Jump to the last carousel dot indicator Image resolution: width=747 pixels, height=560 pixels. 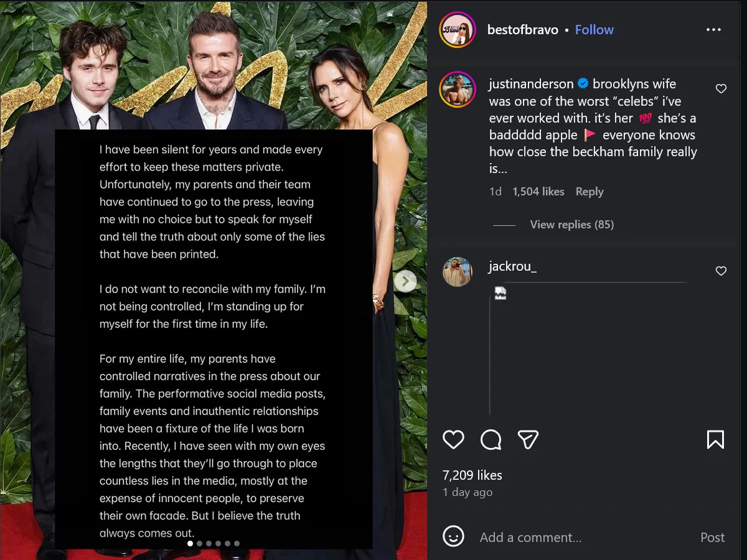237,543
